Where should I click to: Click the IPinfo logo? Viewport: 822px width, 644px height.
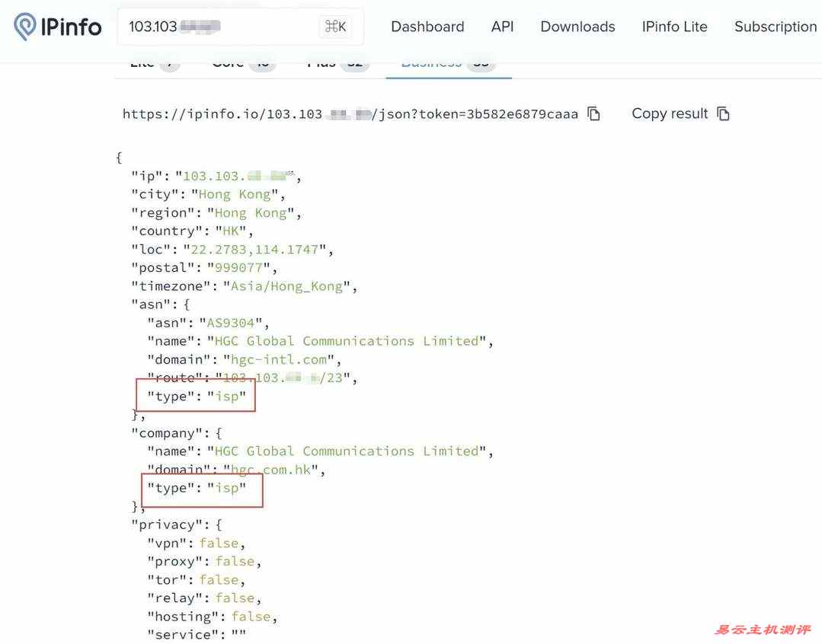point(58,27)
